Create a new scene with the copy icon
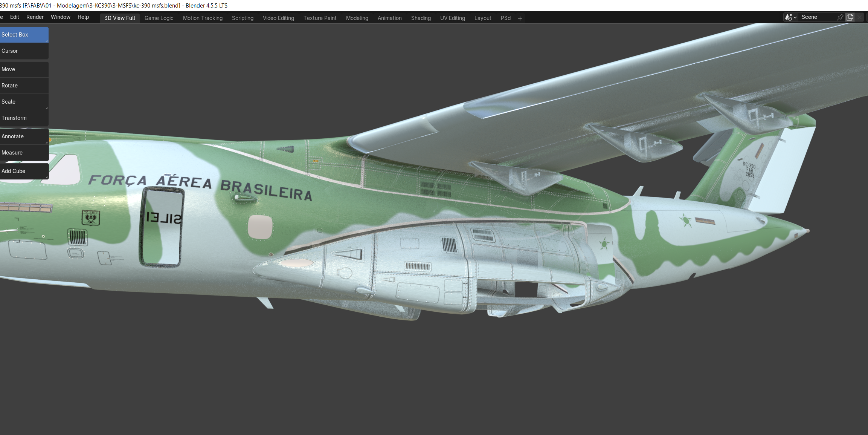 850,17
